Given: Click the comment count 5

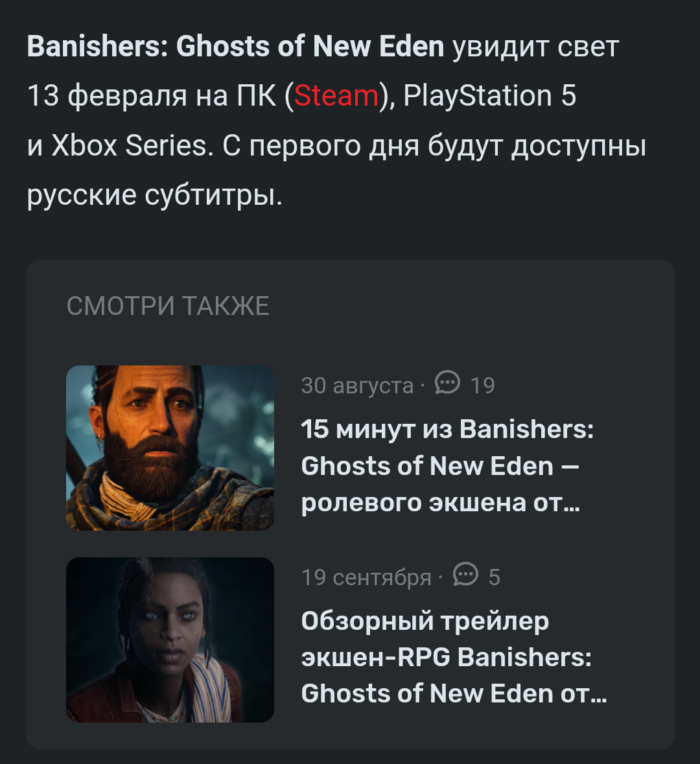Looking at the screenshot, I should (x=495, y=577).
